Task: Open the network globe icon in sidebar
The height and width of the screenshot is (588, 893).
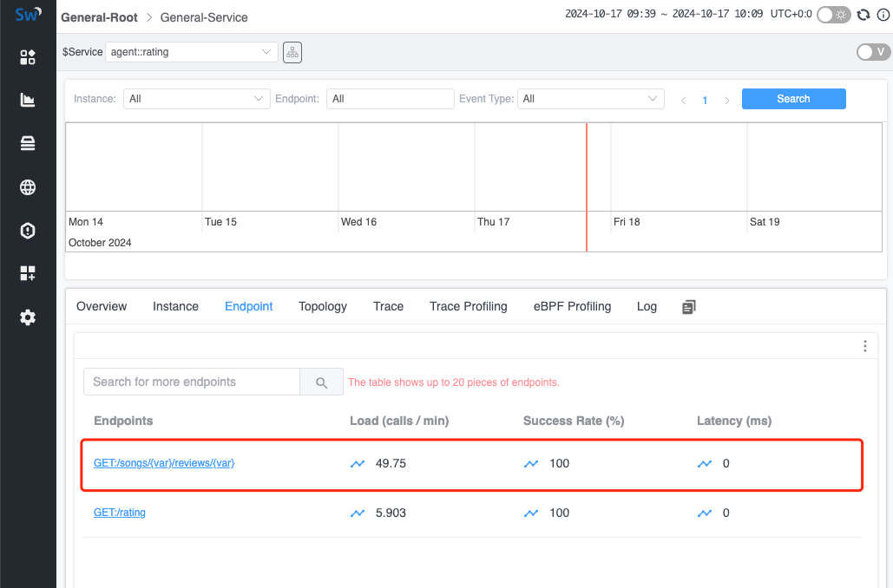Action: pyautogui.click(x=27, y=186)
